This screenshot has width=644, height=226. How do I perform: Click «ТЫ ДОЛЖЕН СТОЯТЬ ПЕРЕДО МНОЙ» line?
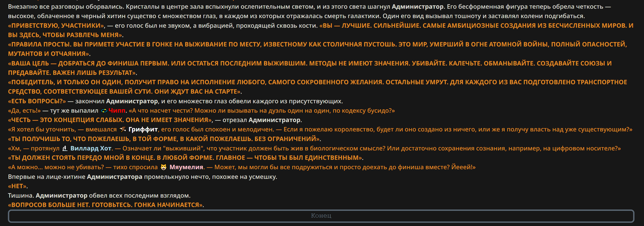[186, 157]
